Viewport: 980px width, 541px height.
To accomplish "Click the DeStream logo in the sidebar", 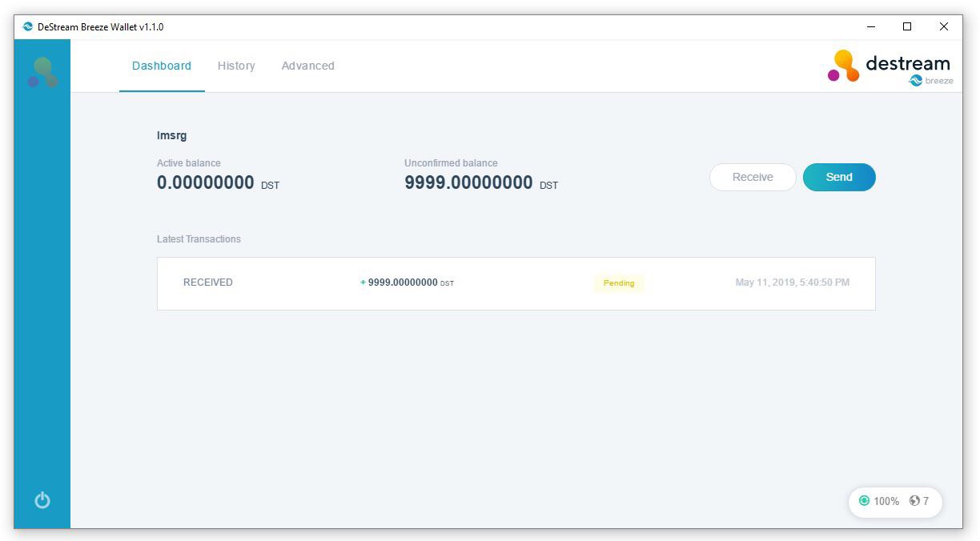I will (x=42, y=72).
